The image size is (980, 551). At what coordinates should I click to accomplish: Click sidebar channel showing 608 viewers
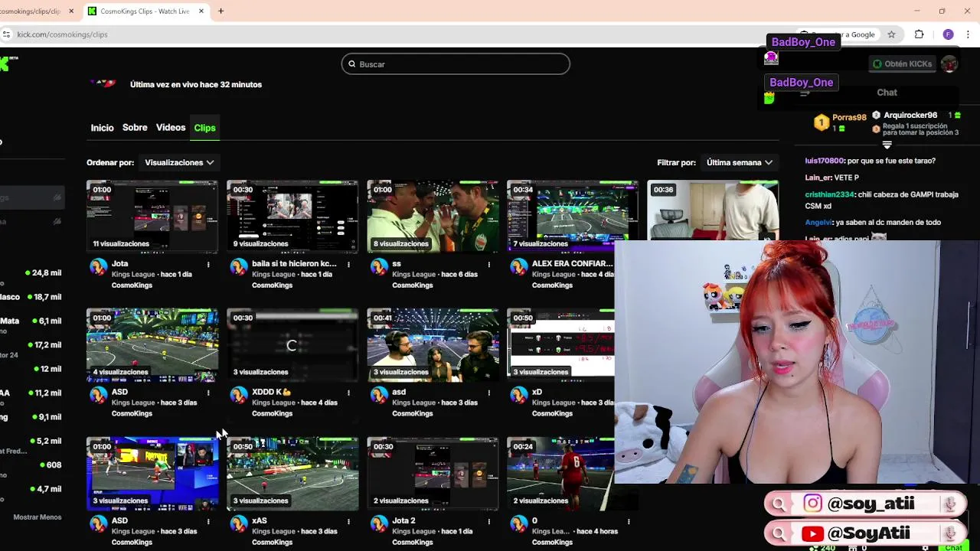(32, 465)
